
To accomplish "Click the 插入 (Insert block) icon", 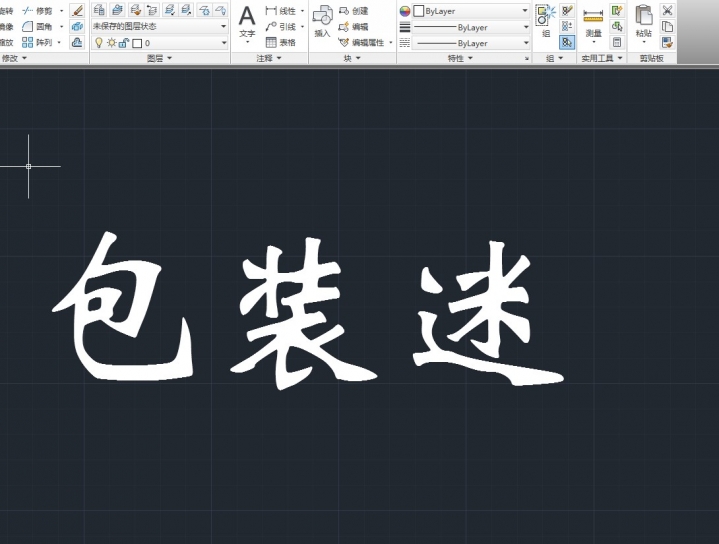I will 322,22.
